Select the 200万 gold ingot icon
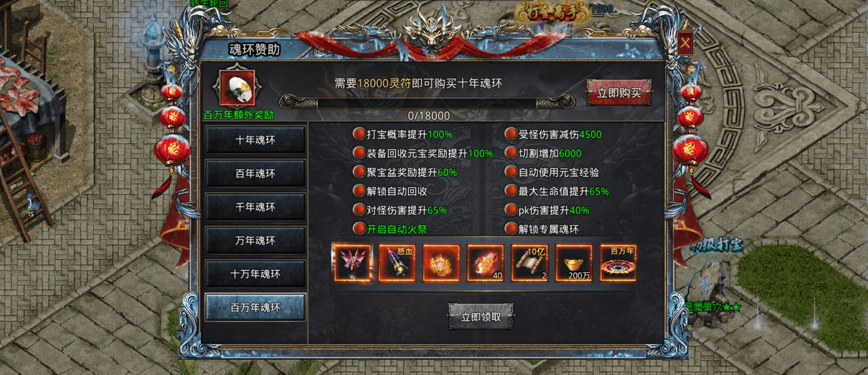This screenshot has width=868, height=375. (x=574, y=263)
